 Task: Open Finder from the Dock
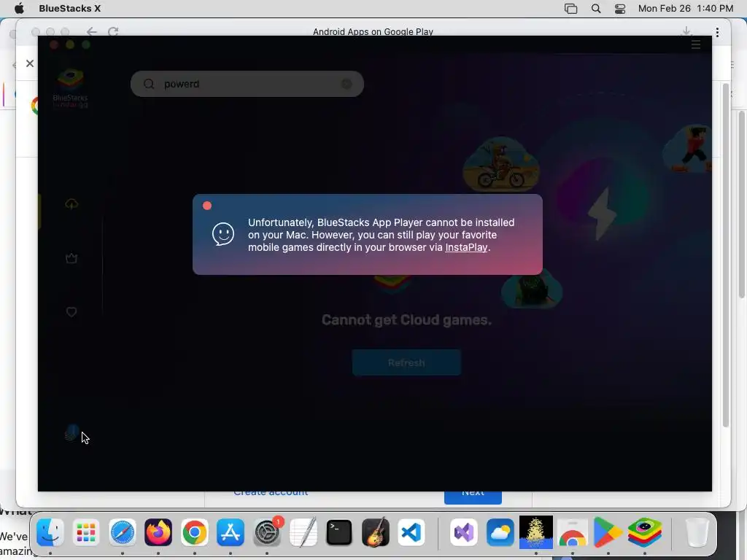click(50, 532)
